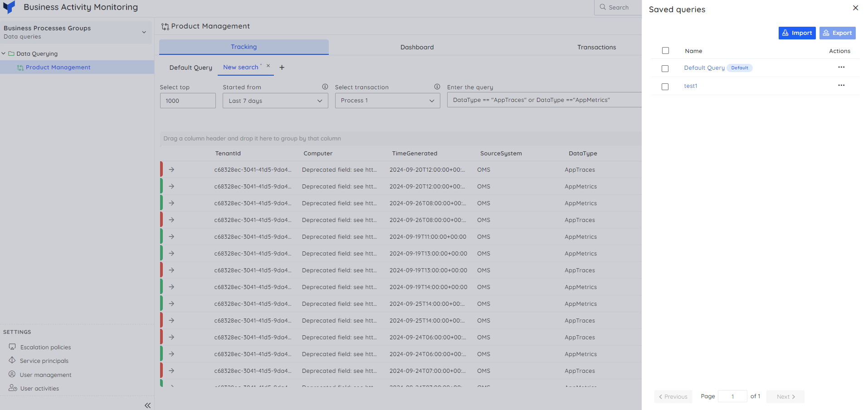
Task: Click the TenantId column header
Action: (x=228, y=154)
